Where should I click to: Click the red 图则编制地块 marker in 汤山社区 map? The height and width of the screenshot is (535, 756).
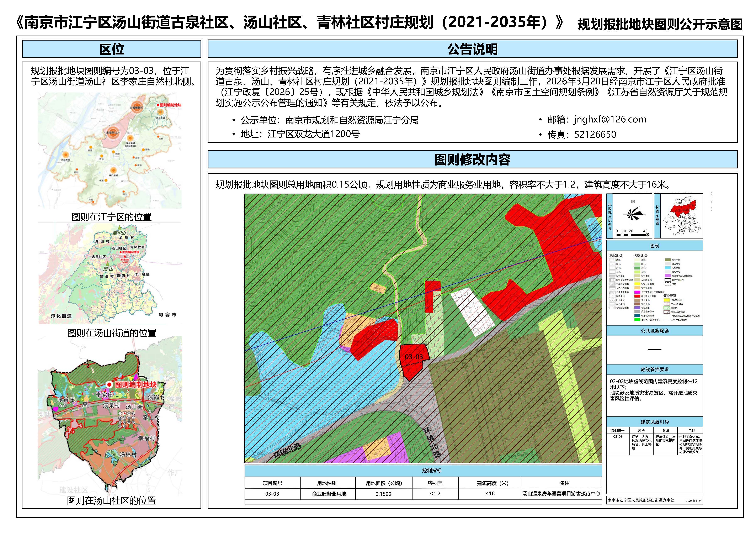tap(110, 384)
